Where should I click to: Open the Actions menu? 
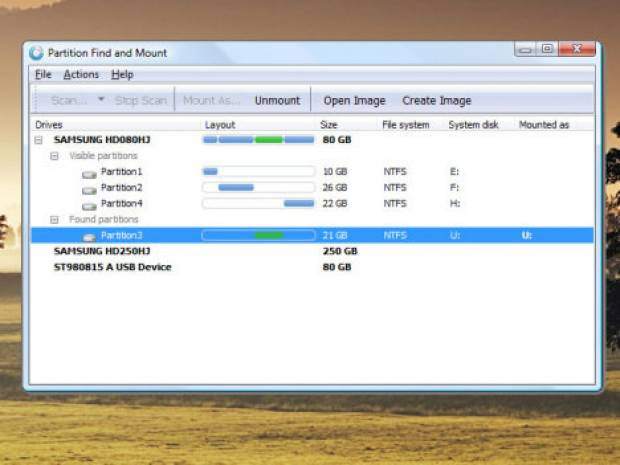click(x=81, y=74)
